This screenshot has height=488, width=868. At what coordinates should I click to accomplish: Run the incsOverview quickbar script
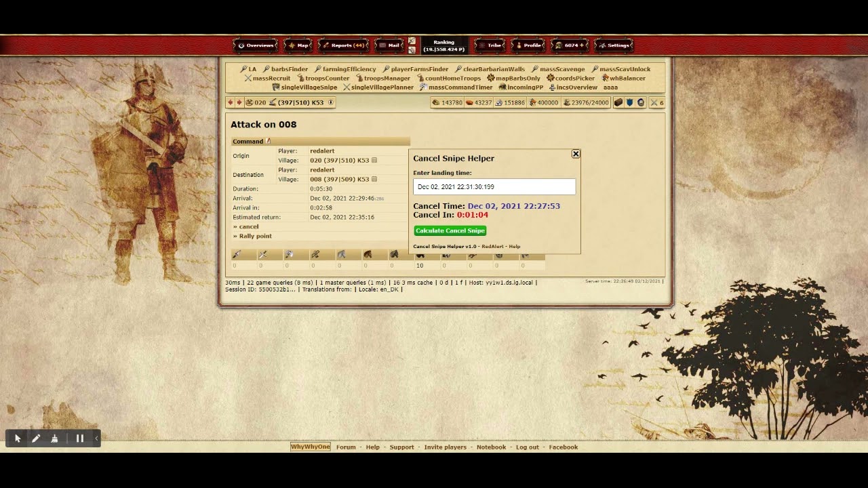point(573,87)
